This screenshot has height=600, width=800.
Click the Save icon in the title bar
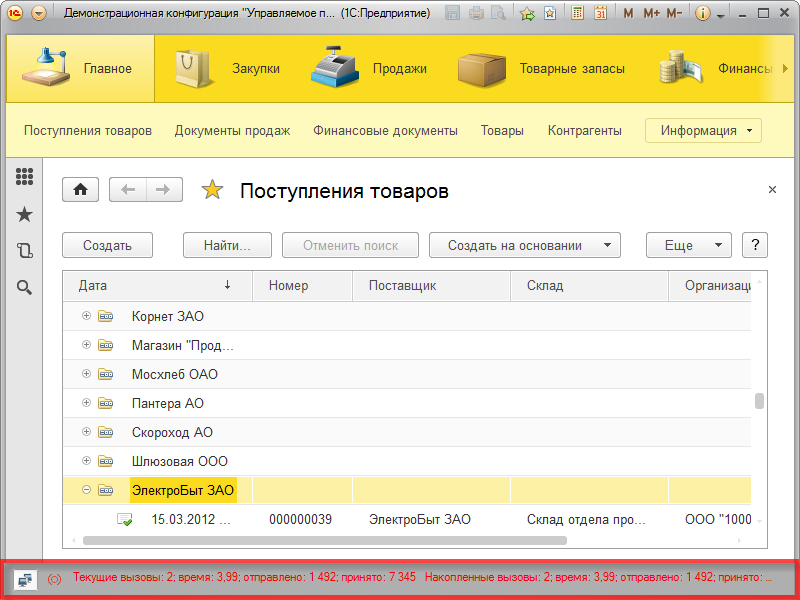[x=453, y=13]
